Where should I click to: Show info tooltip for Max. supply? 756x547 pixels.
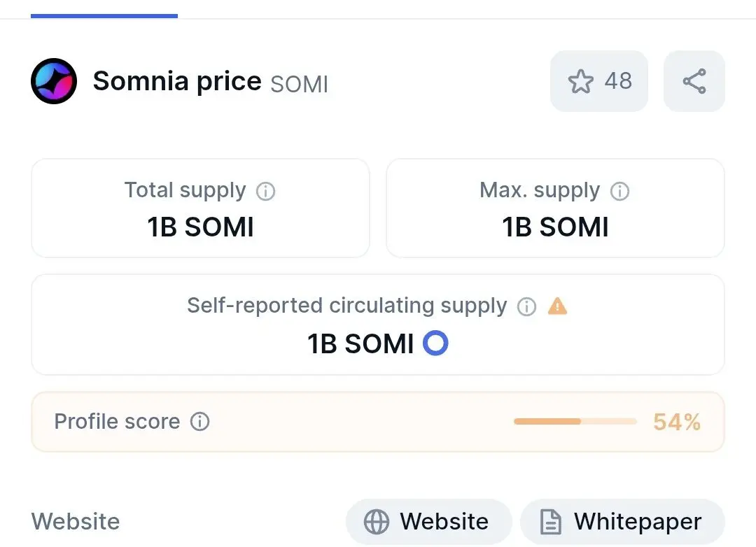(x=619, y=191)
